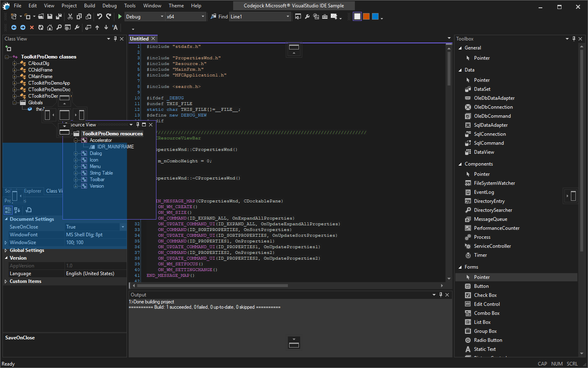Select the Cut tool on the toolbar

70,16
